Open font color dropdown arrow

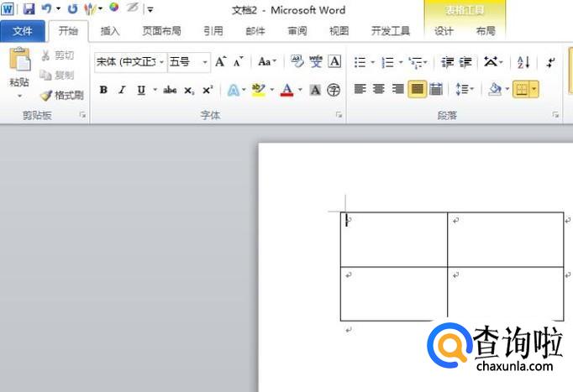click(300, 90)
